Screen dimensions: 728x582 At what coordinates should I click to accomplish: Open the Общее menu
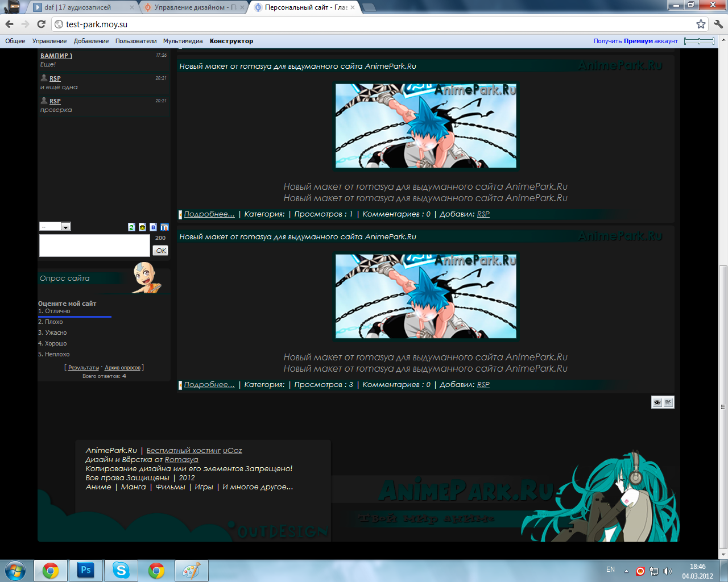coord(15,41)
